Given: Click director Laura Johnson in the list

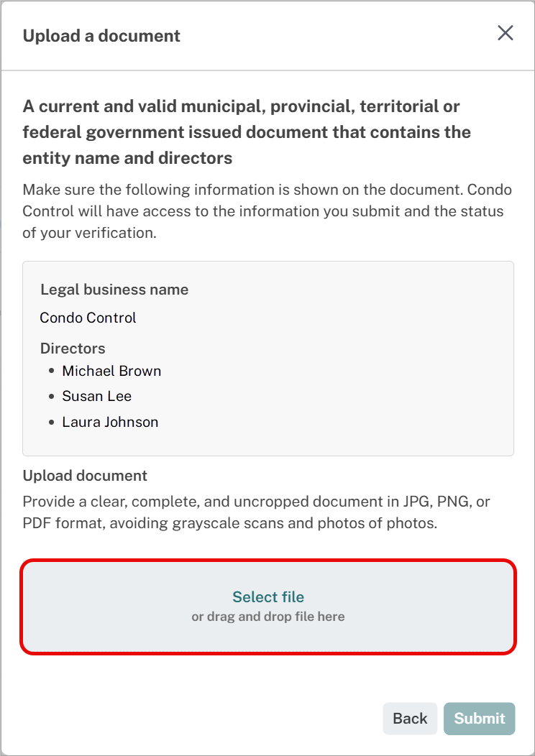Looking at the screenshot, I should click(x=110, y=422).
